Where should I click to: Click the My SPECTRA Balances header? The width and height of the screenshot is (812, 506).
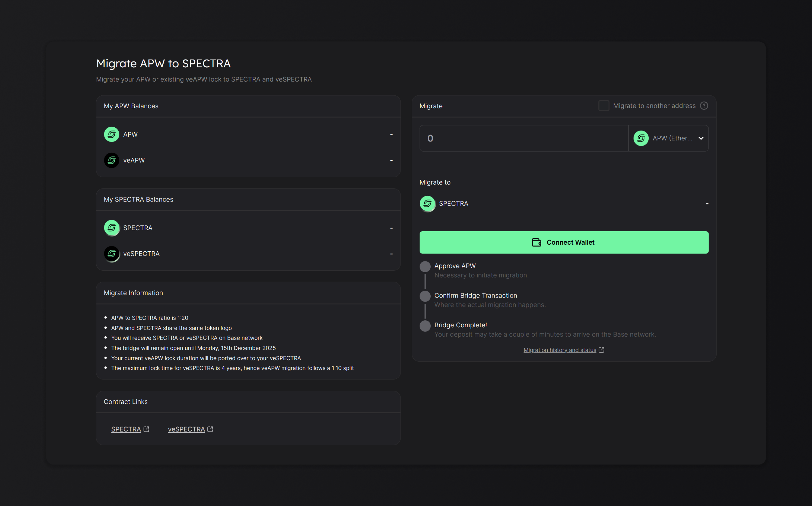click(x=139, y=199)
